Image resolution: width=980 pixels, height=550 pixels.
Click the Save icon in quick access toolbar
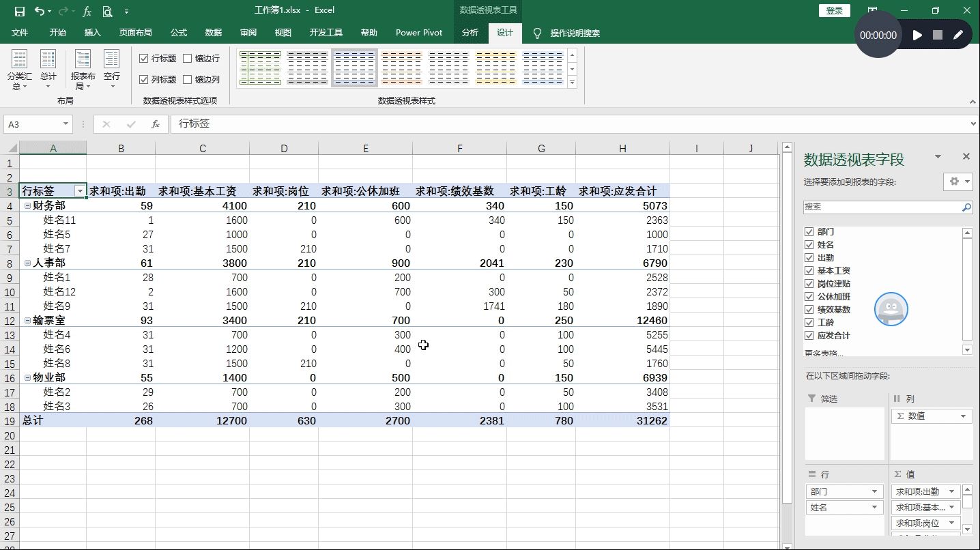pos(19,11)
